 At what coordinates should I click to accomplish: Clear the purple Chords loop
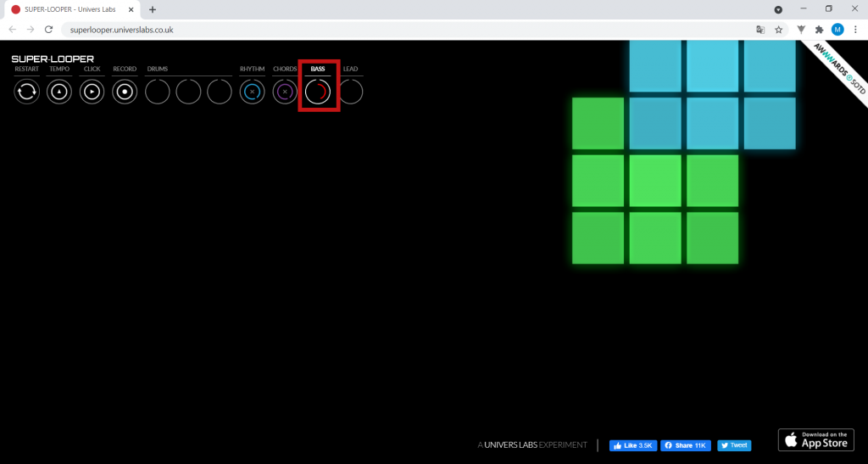coord(285,92)
